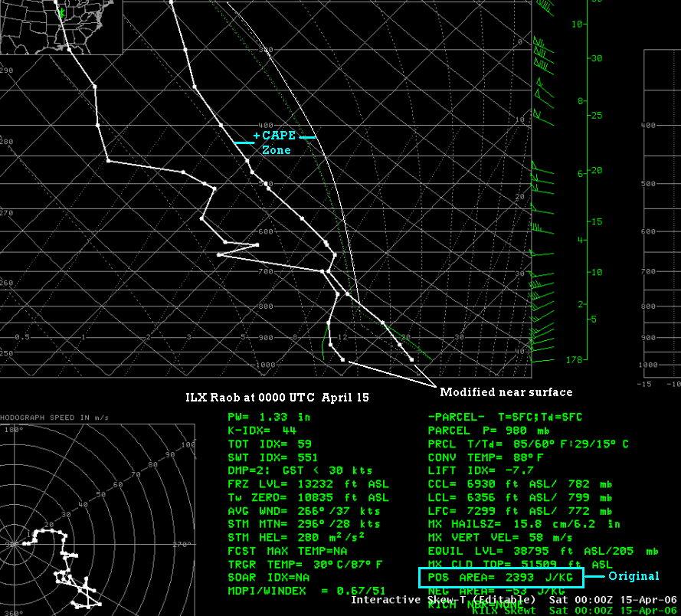
Task: Select the '290' potential temperature label
Action: pos(7,70)
